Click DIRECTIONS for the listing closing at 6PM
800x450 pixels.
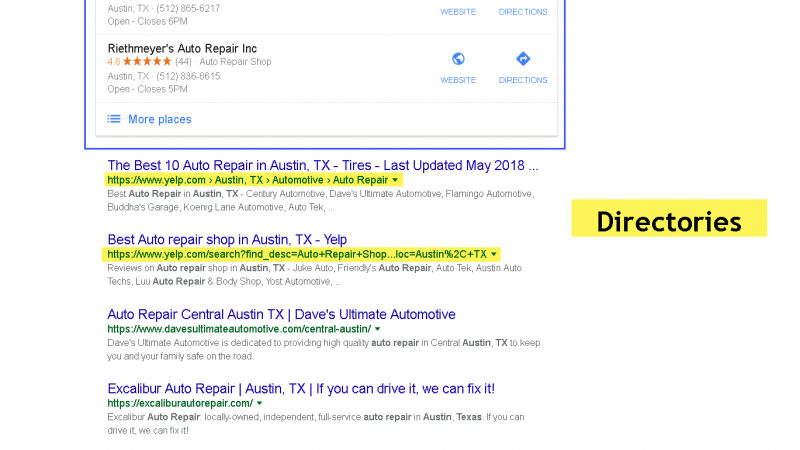click(522, 12)
